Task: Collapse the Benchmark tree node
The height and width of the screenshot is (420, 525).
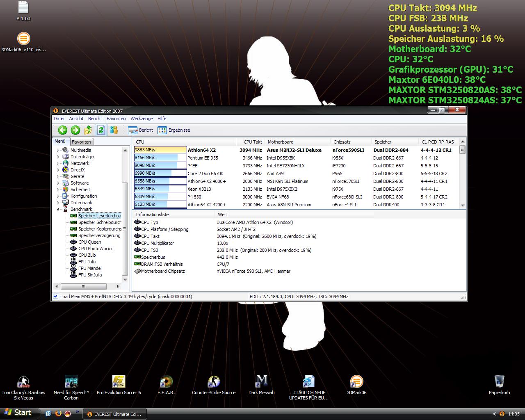Action: pyautogui.click(x=58, y=209)
